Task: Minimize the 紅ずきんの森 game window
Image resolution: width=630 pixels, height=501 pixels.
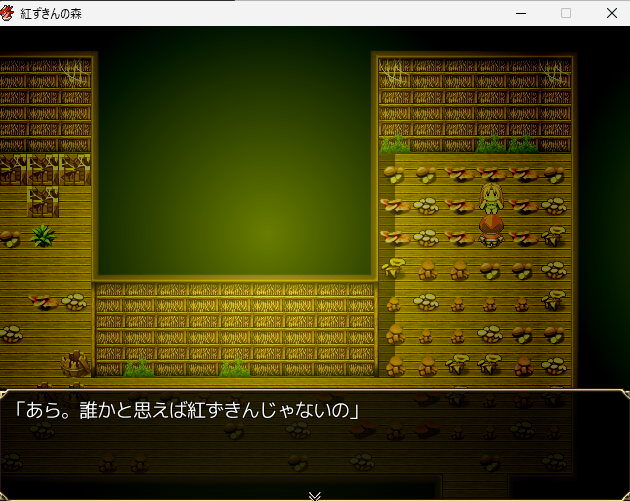Action: pyautogui.click(x=521, y=13)
